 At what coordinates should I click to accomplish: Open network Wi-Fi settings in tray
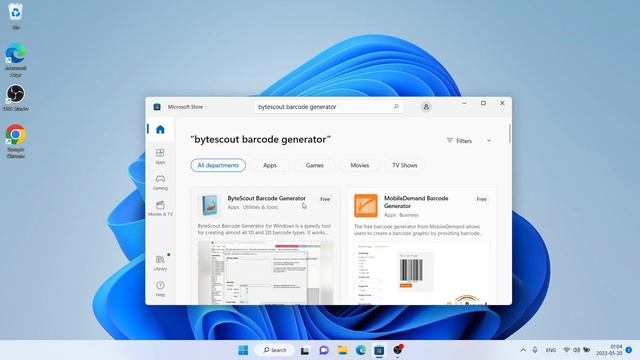567,350
